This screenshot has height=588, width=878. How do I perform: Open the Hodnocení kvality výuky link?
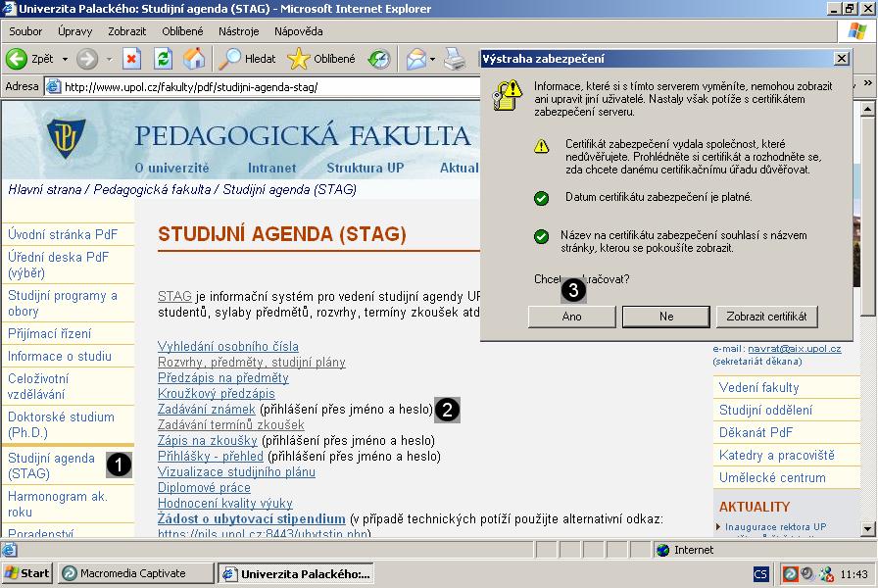(x=225, y=504)
